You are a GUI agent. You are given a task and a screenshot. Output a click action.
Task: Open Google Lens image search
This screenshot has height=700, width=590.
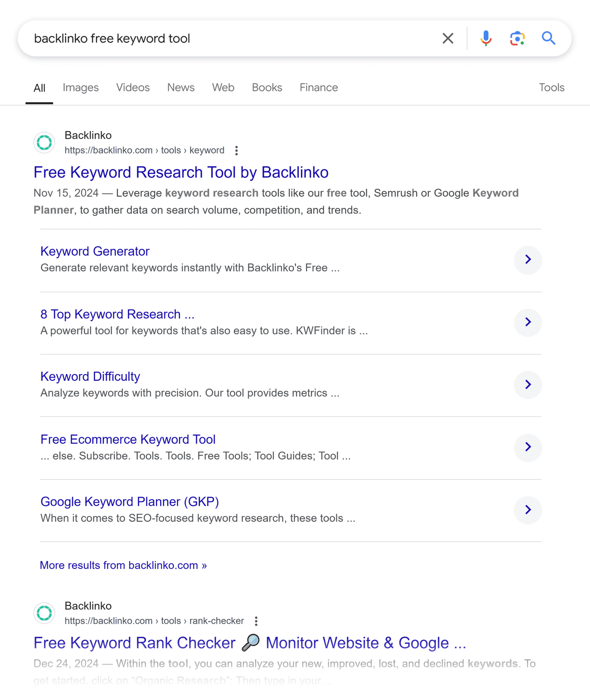tap(517, 38)
